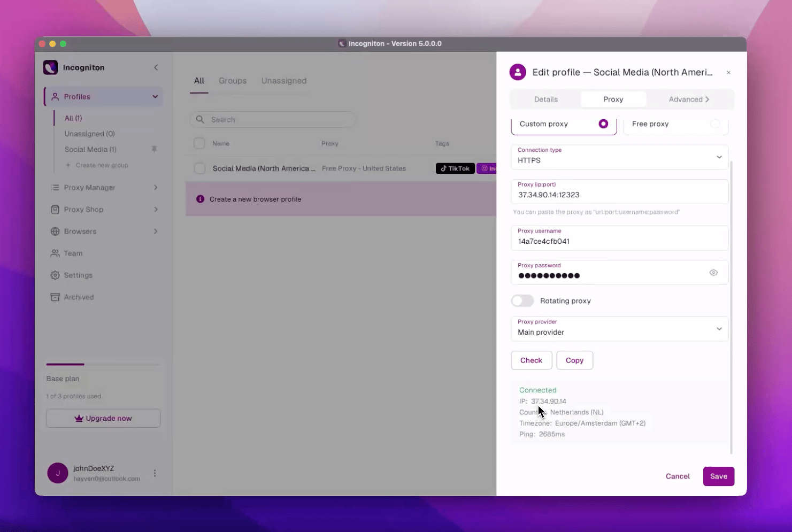Close the Edit profile panel
The image size is (792, 532).
tap(728, 73)
